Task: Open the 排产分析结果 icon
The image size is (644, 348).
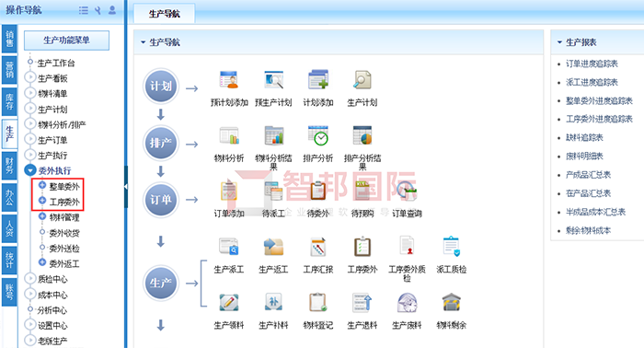Action: coord(362,135)
